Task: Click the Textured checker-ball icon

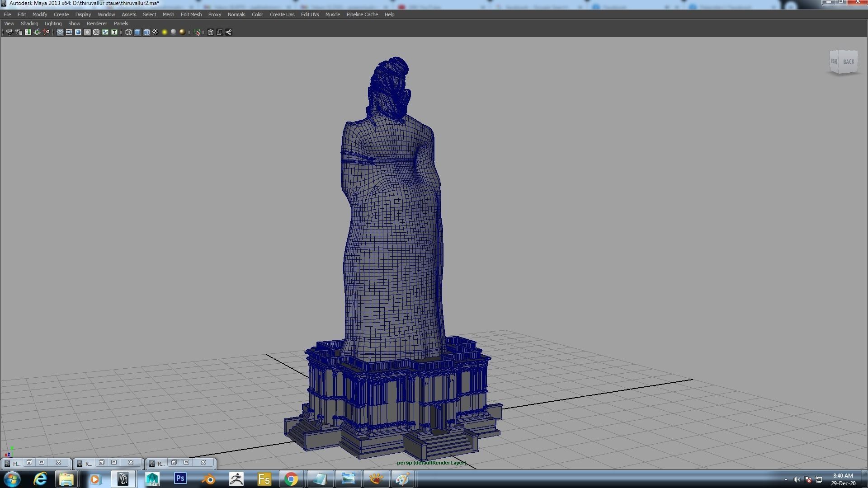Action: pos(156,32)
